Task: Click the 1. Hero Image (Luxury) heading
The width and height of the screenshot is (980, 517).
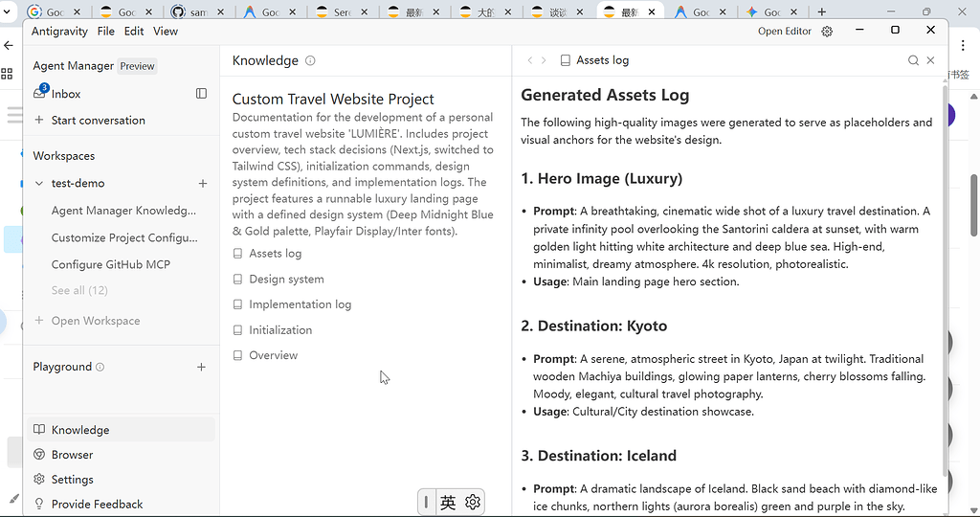Action: [601, 179]
